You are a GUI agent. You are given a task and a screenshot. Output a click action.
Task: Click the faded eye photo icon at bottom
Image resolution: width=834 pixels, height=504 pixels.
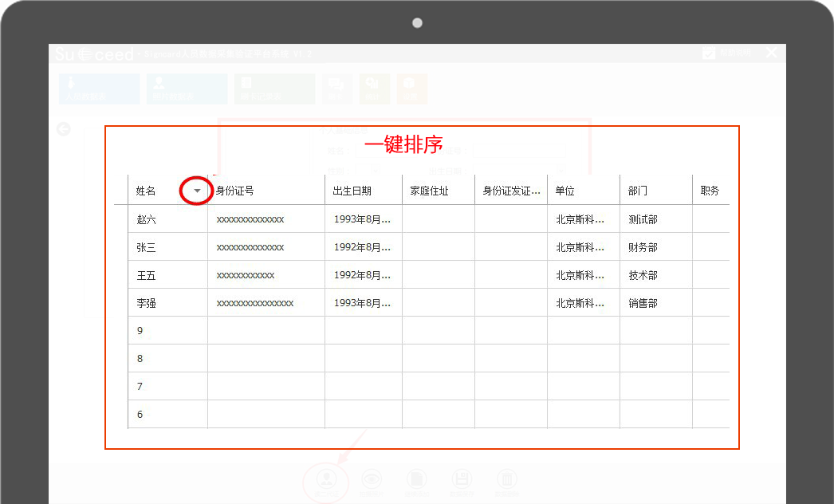(372, 481)
